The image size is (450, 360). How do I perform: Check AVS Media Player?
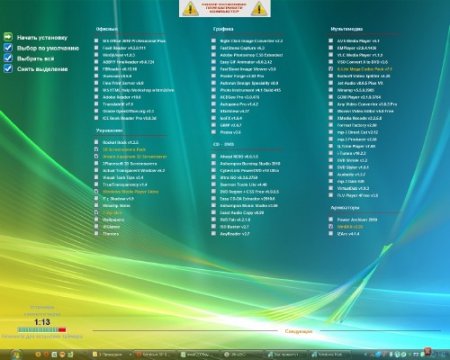coord(331,41)
